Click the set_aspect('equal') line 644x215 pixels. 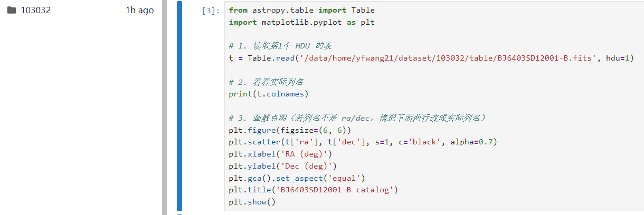pos(297,178)
